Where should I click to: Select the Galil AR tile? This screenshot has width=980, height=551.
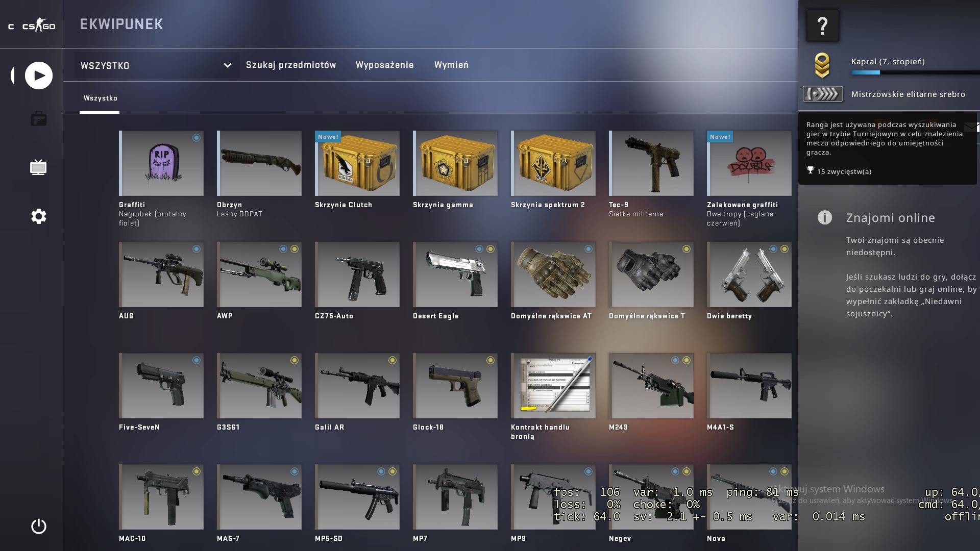coord(357,386)
